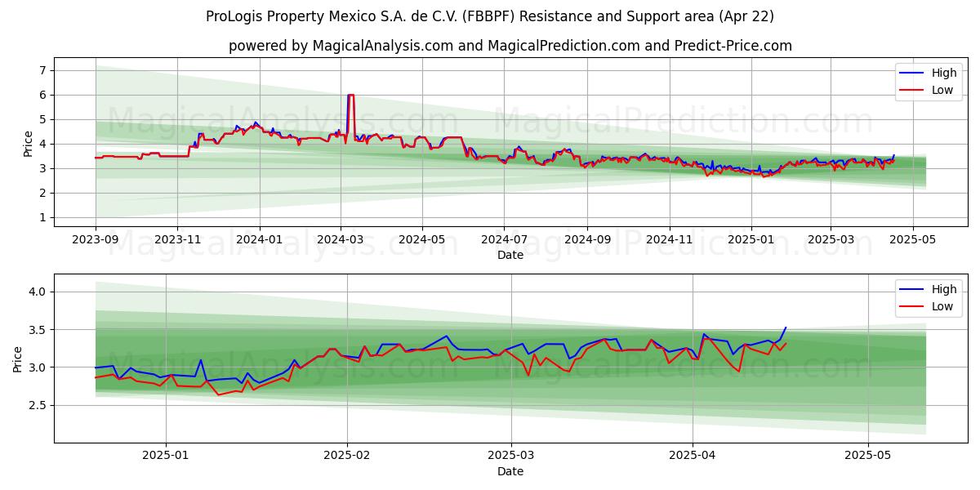Click the '2024-01' tick label
Viewport: 980px width, 490px height.
point(260,239)
